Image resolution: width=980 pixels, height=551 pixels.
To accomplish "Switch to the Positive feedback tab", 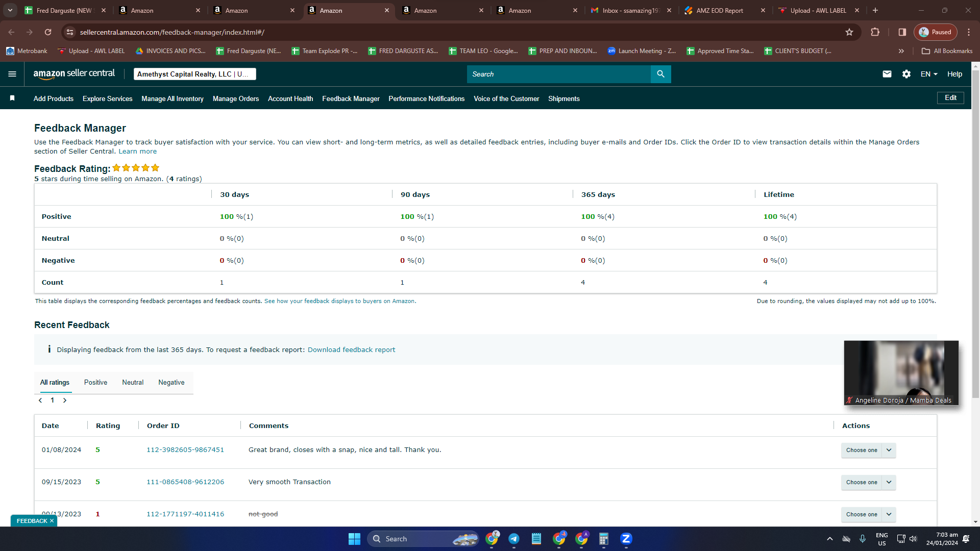I will point(95,383).
